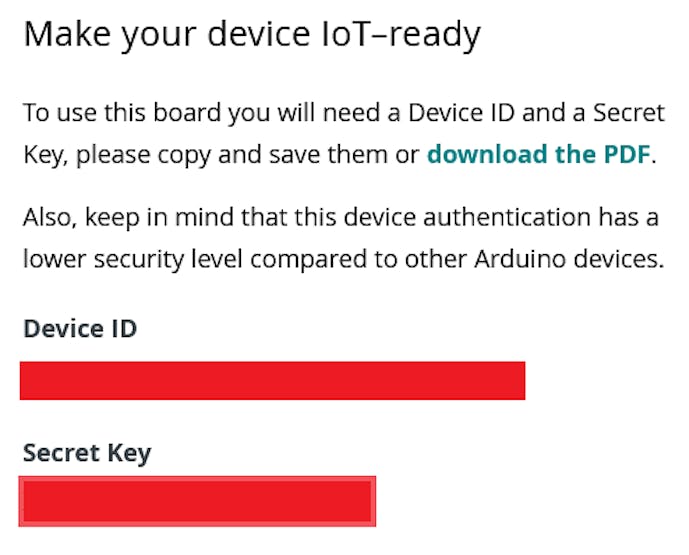Click the word PDF in the link

point(625,155)
